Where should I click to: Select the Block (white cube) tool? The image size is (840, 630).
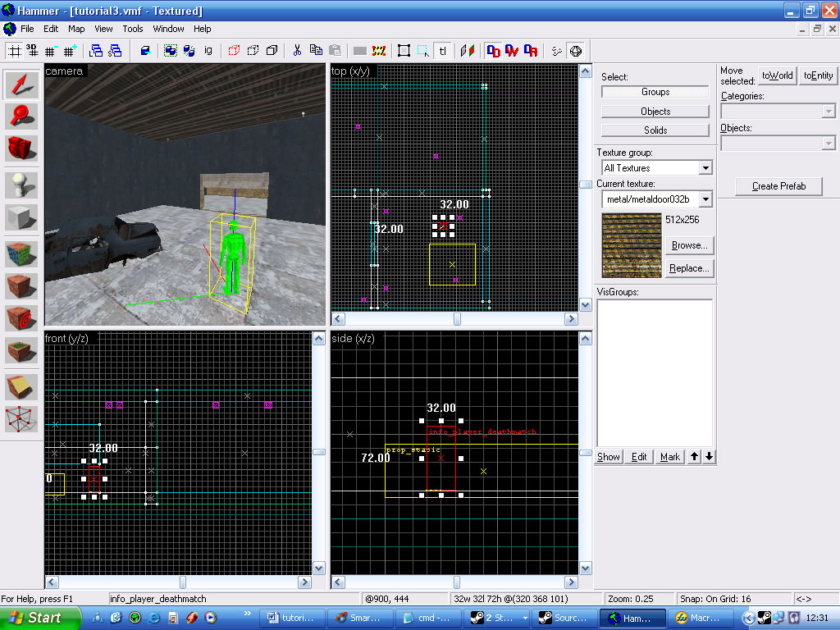(21, 217)
